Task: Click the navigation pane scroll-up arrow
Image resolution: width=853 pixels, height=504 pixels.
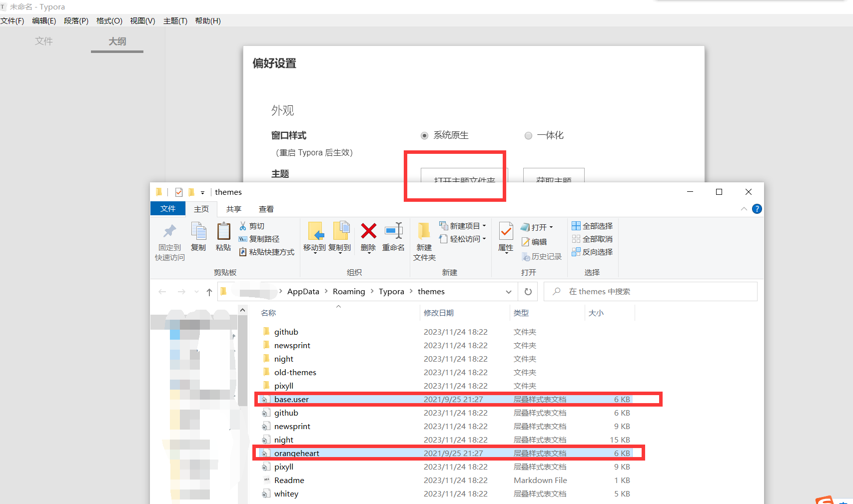Action: pos(242,310)
